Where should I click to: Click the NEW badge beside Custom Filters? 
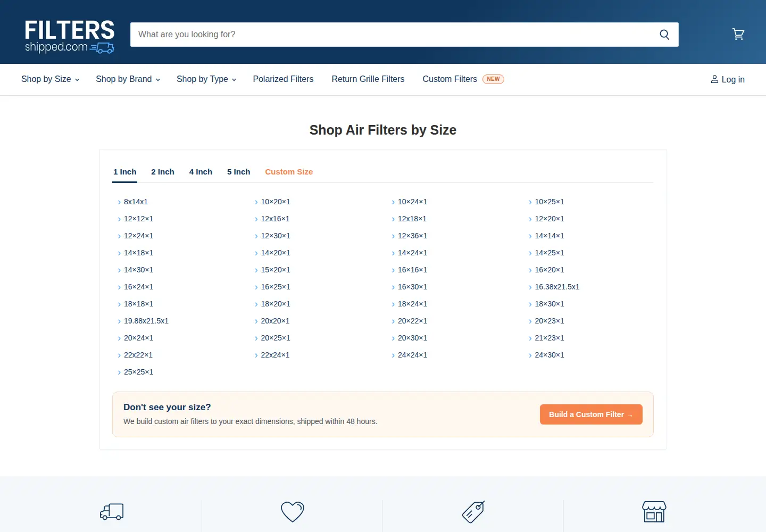[x=493, y=79]
